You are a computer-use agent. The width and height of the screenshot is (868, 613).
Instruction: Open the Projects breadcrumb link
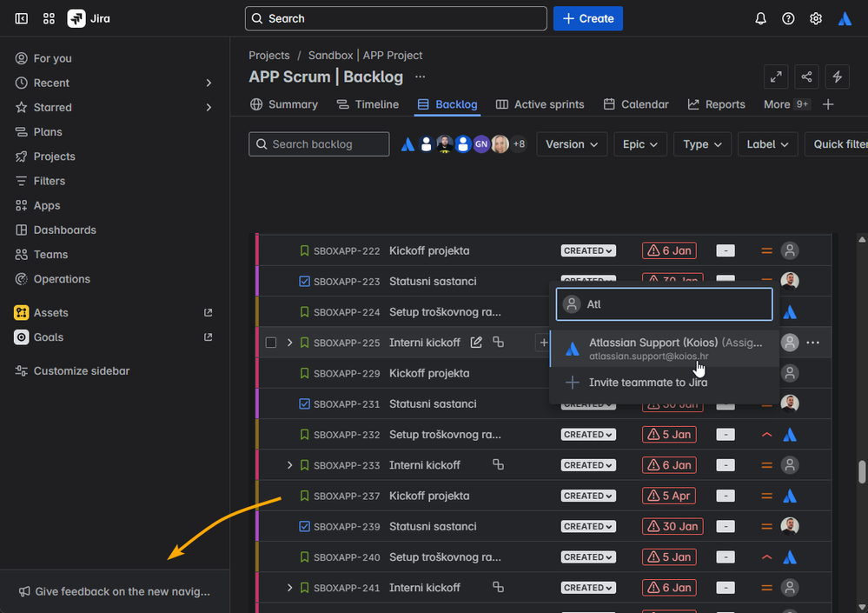pos(269,56)
